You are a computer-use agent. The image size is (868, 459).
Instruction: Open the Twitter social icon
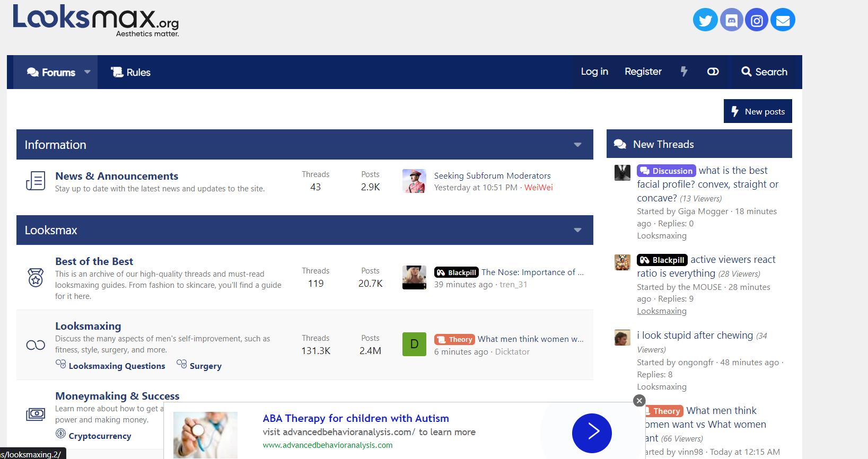[705, 20]
